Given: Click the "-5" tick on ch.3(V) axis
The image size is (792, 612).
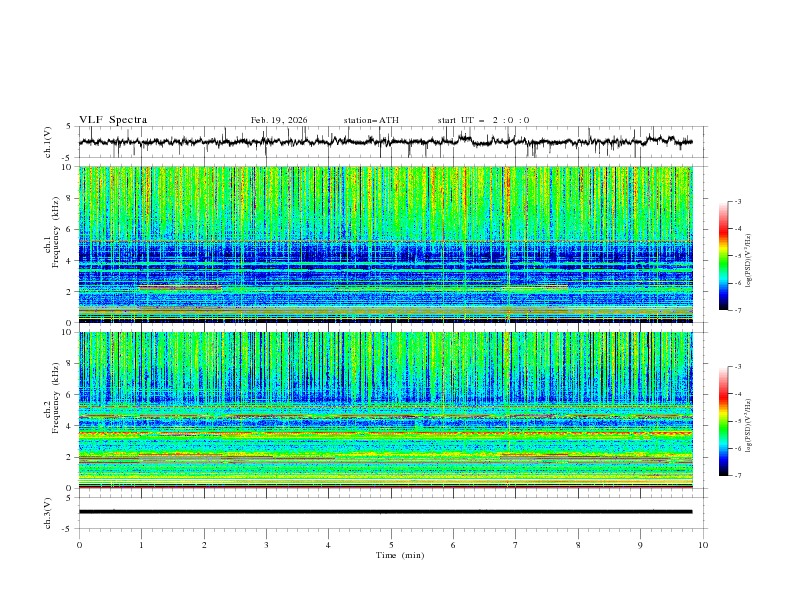Looking at the screenshot, I should click(x=68, y=529).
